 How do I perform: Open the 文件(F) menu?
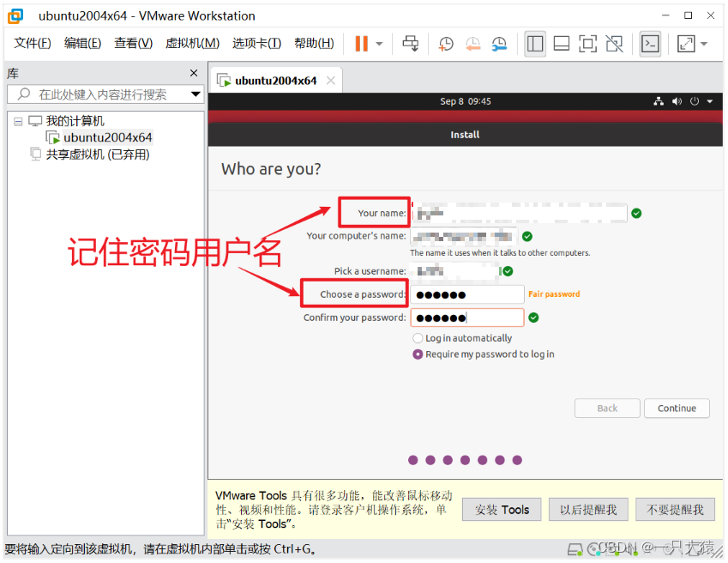(32, 43)
